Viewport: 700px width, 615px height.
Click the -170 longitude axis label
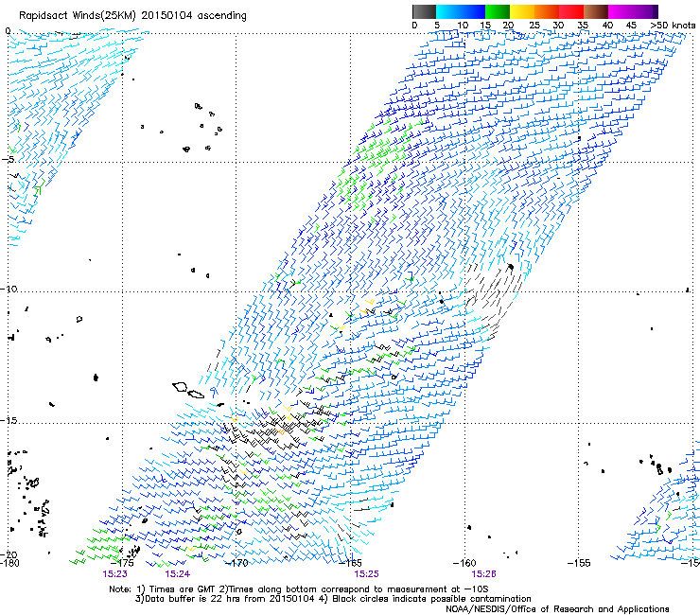point(236,563)
